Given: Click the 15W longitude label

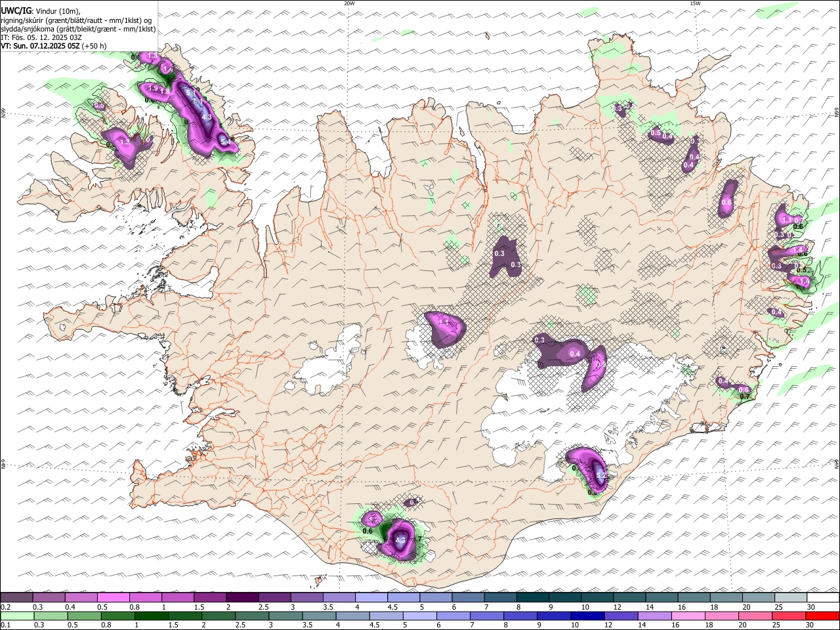Looking at the screenshot, I should click(x=695, y=3).
